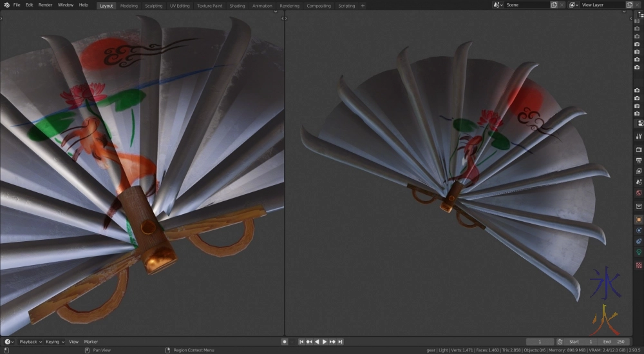Expand the Keying dropdown
This screenshot has width=644, height=354.
click(55, 342)
